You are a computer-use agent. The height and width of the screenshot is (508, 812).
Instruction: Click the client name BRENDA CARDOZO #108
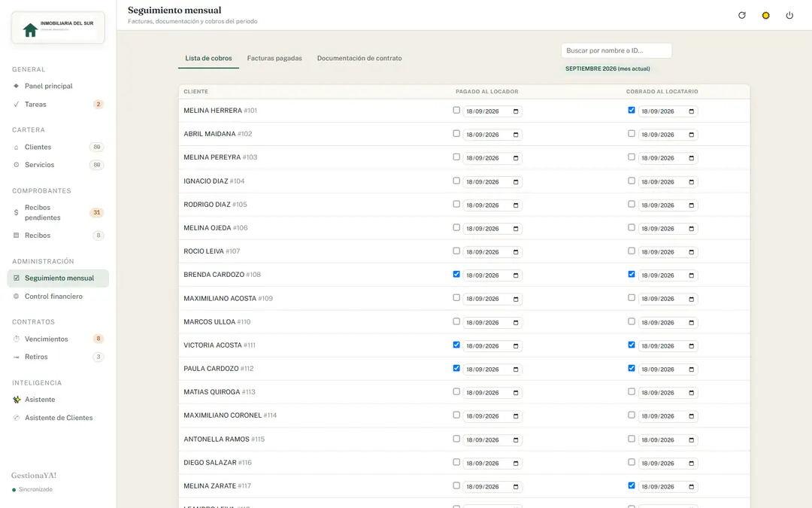pos(222,274)
